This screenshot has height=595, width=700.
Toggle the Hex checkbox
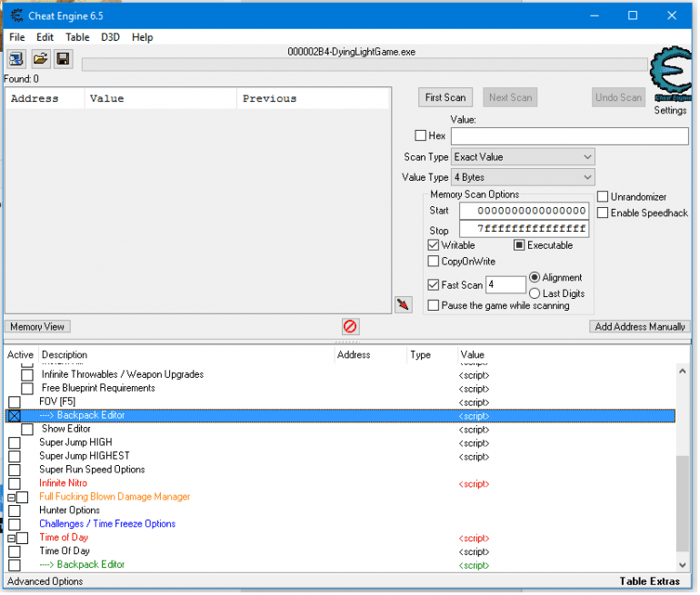420,136
